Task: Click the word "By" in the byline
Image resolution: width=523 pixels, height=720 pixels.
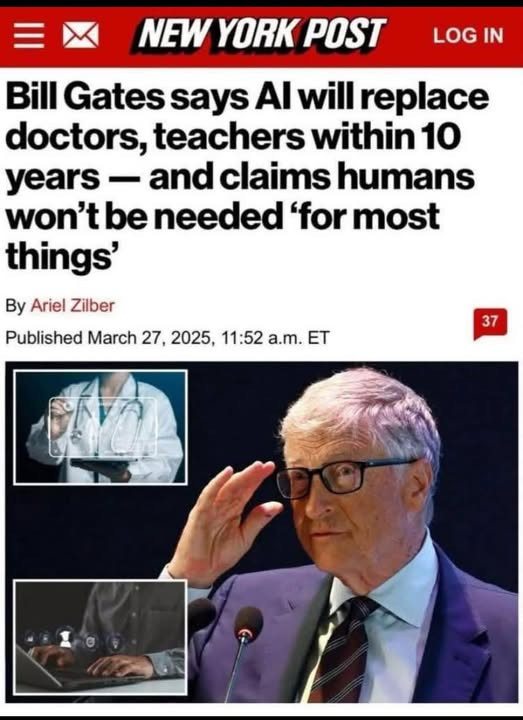Action: point(16,306)
